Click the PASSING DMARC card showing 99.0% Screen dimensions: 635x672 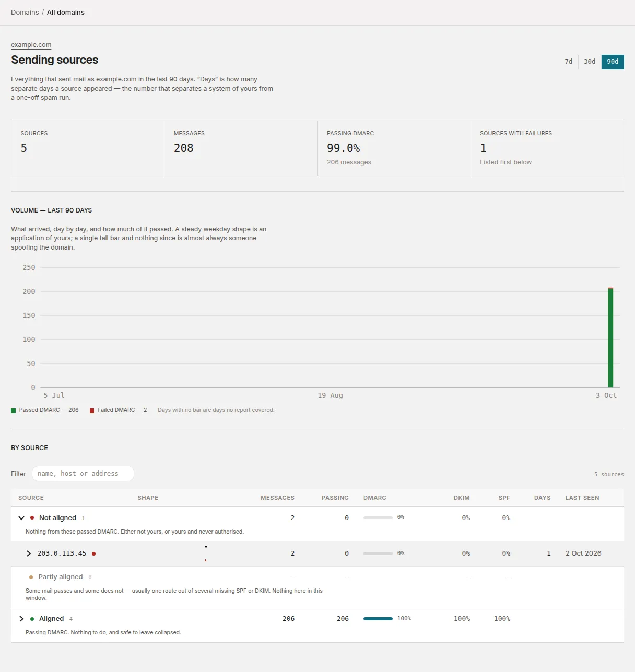pyautogui.click(x=394, y=149)
